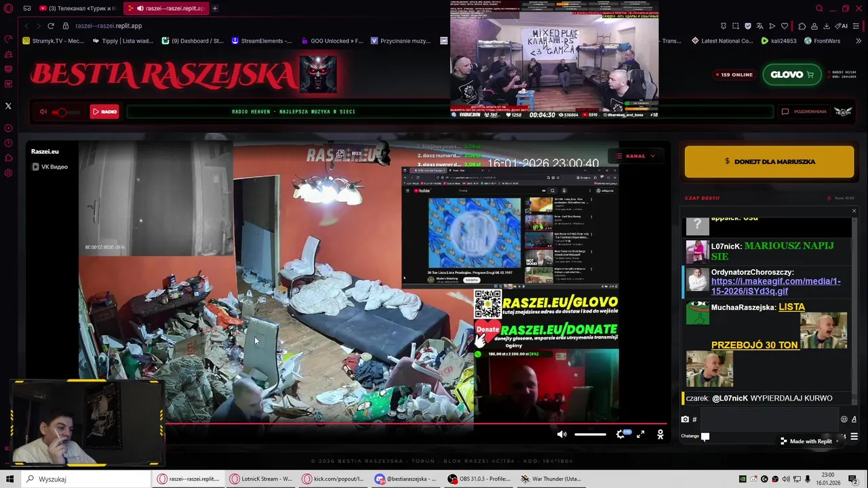Image resolution: width=868 pixels, height=488 pixels.
Task: Open the Opera account profile icon
Action: click(x=814, y=26)
